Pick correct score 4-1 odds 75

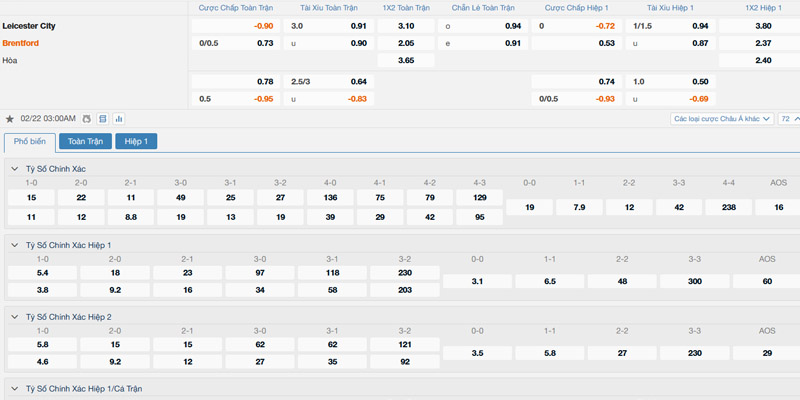380,197
